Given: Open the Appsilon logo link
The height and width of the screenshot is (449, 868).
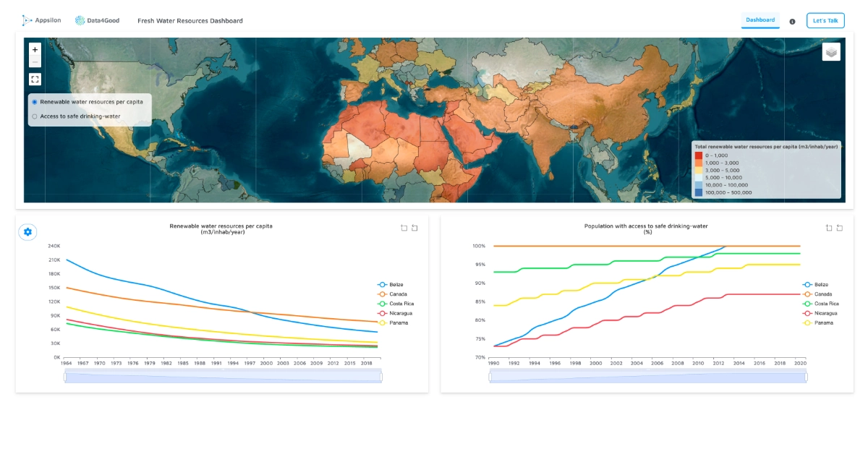Looking at the screenshot, I should (x=41, y=20).
